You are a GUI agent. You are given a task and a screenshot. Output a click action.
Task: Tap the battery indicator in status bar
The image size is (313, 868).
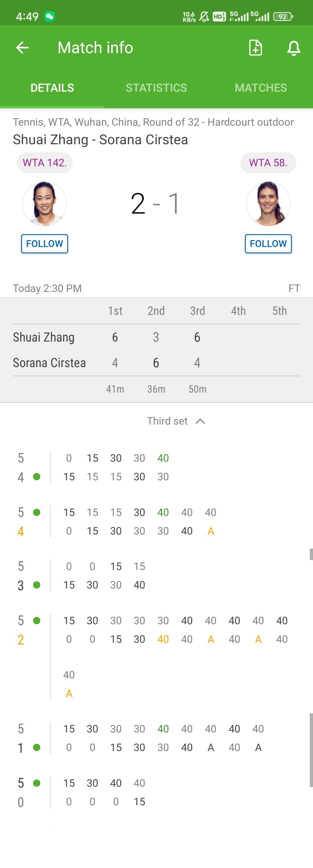click(283, 16)
